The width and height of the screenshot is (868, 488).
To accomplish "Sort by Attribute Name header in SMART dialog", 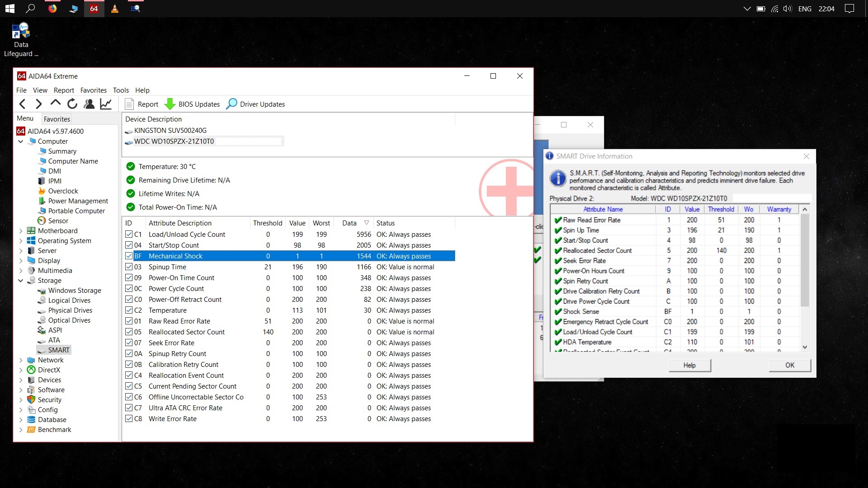I will tap(603, 209).
